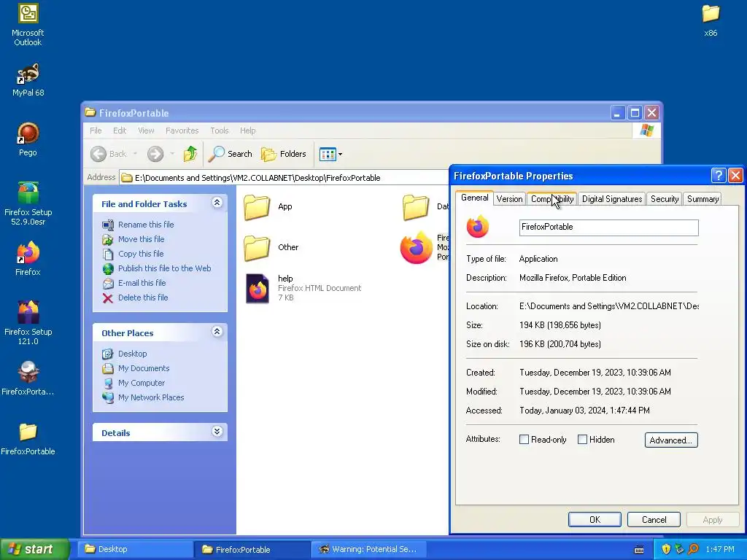This screenshot has width=747, height=560.
Task: Open the Edit menu
Action: [120, 131]
